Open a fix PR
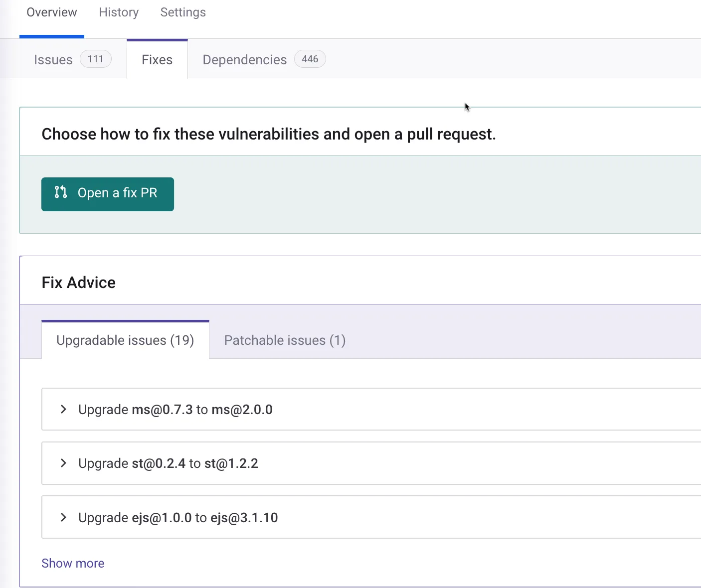This screenshot has height=588, width=701. [x=107, y=194]
